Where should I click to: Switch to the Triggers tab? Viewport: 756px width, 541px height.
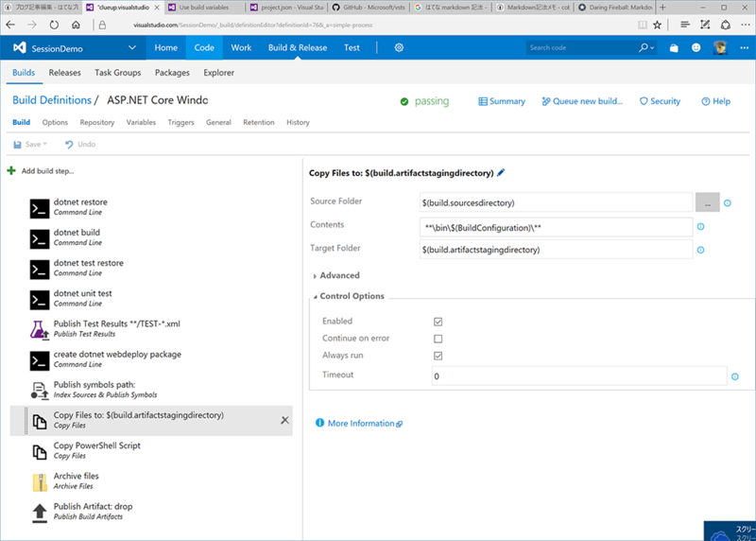coord(180,122)
